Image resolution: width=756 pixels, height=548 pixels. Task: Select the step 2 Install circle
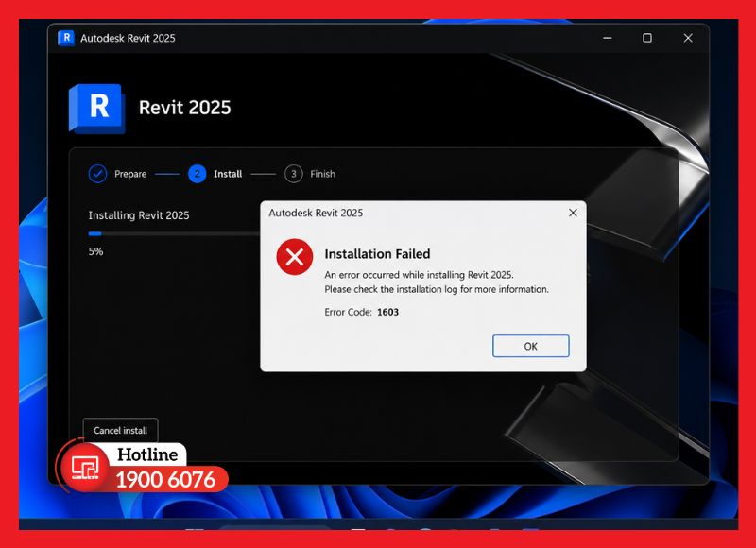point(198,174)
